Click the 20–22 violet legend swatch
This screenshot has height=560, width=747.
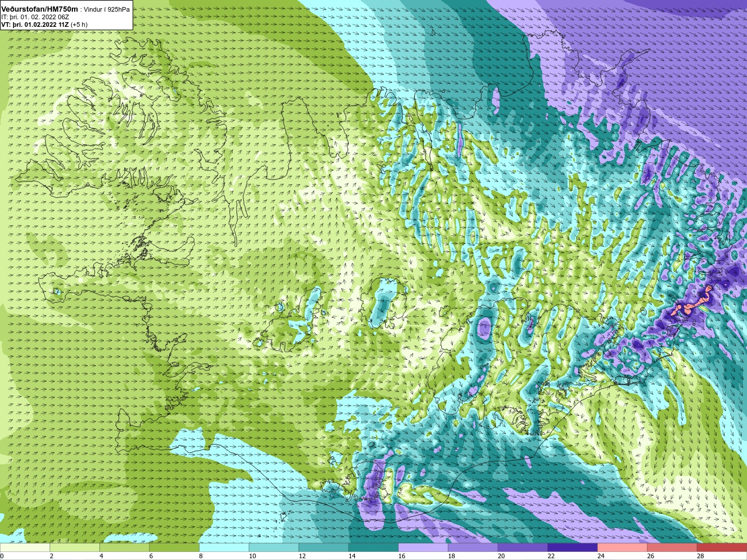(x=523, y=548)
